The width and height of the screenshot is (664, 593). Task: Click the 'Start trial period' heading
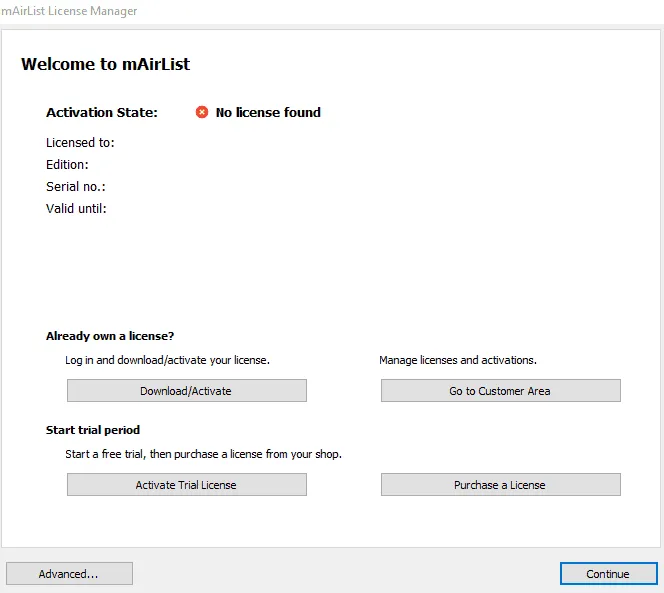click(93, 430)
